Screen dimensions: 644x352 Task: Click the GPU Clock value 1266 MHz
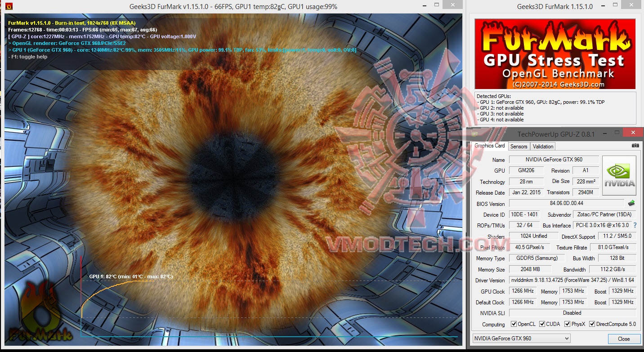523,291
